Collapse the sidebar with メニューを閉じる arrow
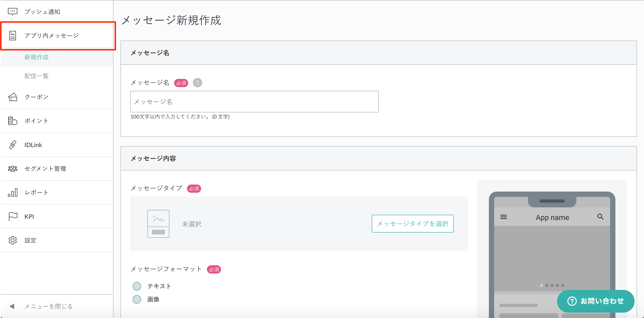 coord(12,306)
